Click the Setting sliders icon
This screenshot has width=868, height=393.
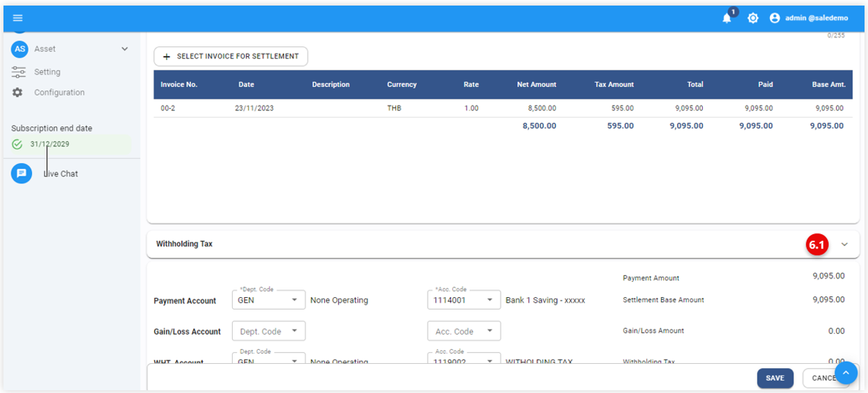point(19,72)
